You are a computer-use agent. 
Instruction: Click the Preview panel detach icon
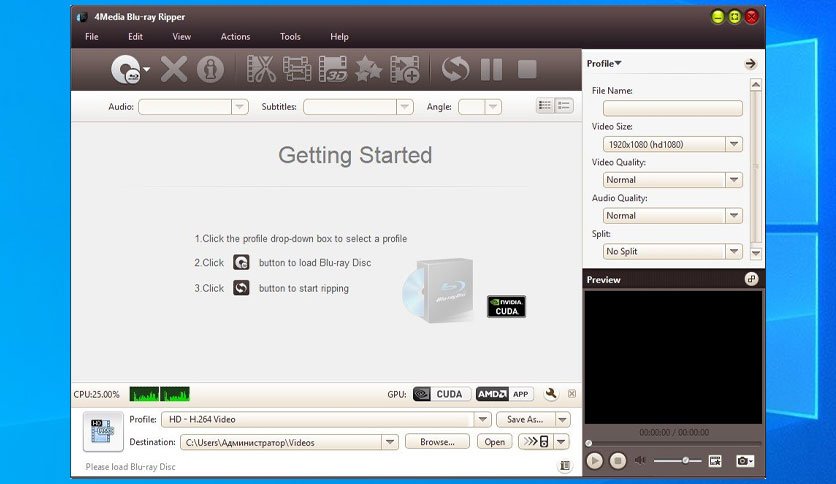click(x=751, y=279)
